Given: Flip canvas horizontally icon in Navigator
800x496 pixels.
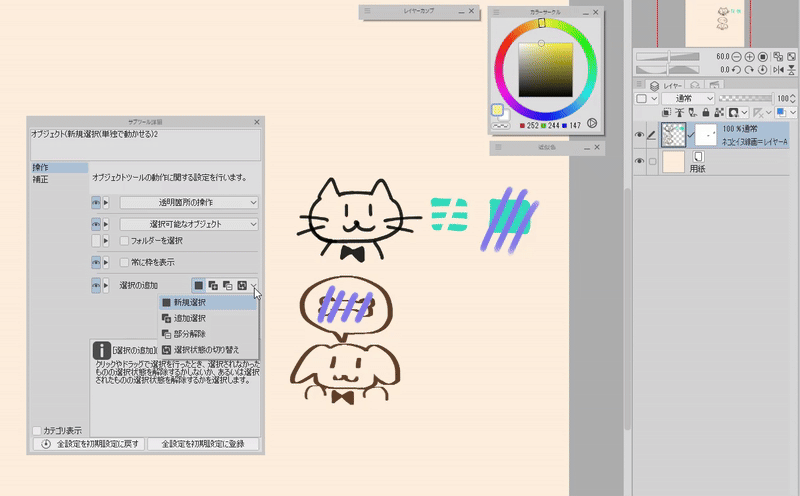Looking at the screenshot, I should (x=778, y=70).
